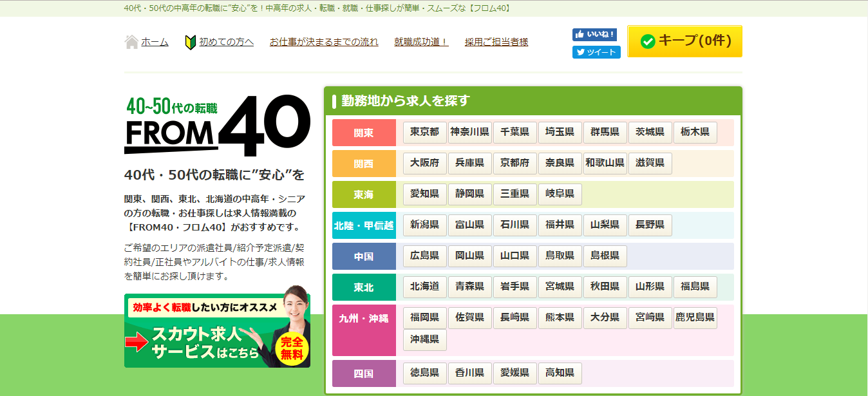Screen dimensions: 868x396
Task: Click the FROM40 site logo
Action: (218, 126)
